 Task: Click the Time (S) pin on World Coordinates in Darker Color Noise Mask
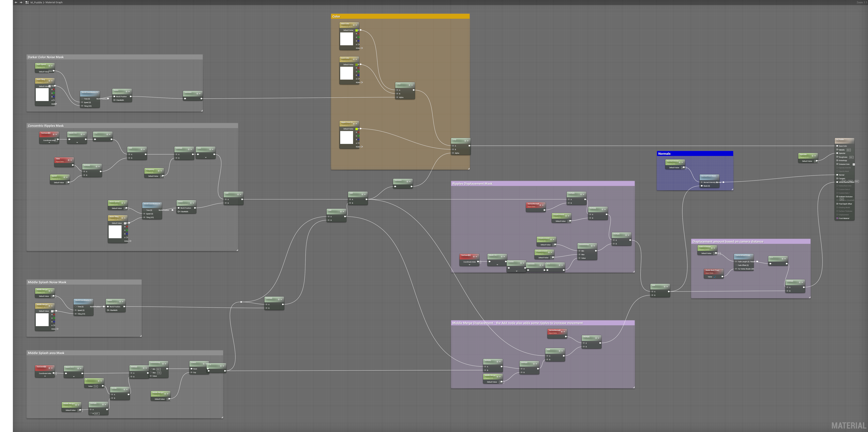(x=82, y=99)
